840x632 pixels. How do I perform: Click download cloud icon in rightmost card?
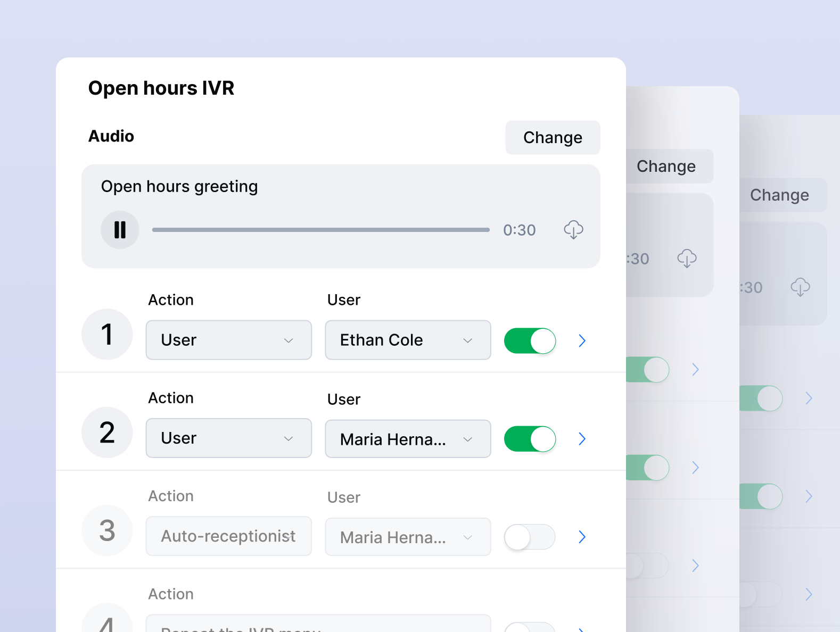(x=800, y=287)
